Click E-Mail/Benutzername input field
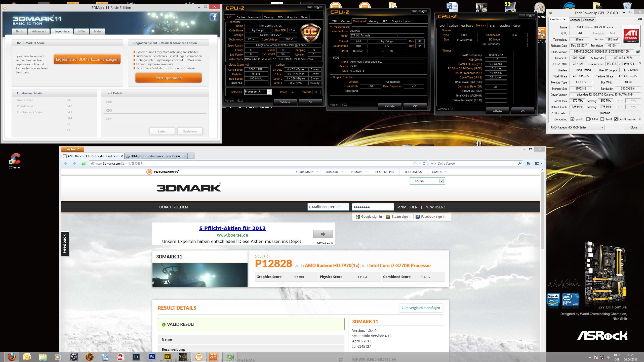The height and width of the screenshot is (362, 644). pos(328,207)
